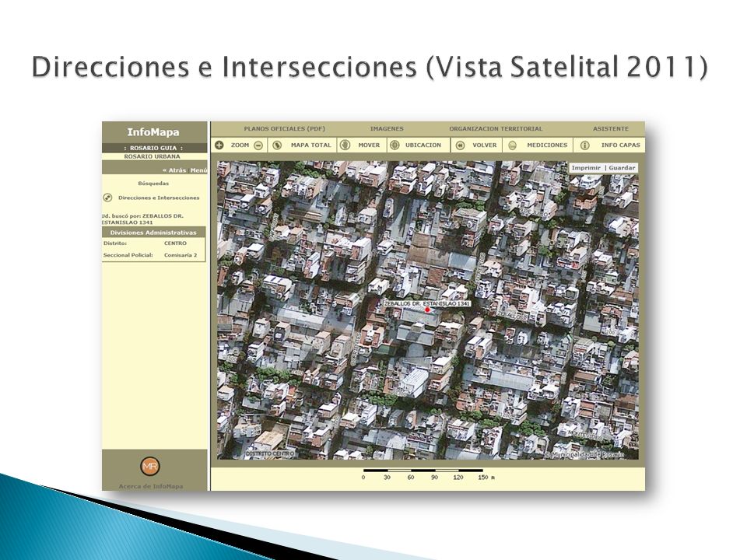Select the Mediciones measuring icon

pos(512,145)
